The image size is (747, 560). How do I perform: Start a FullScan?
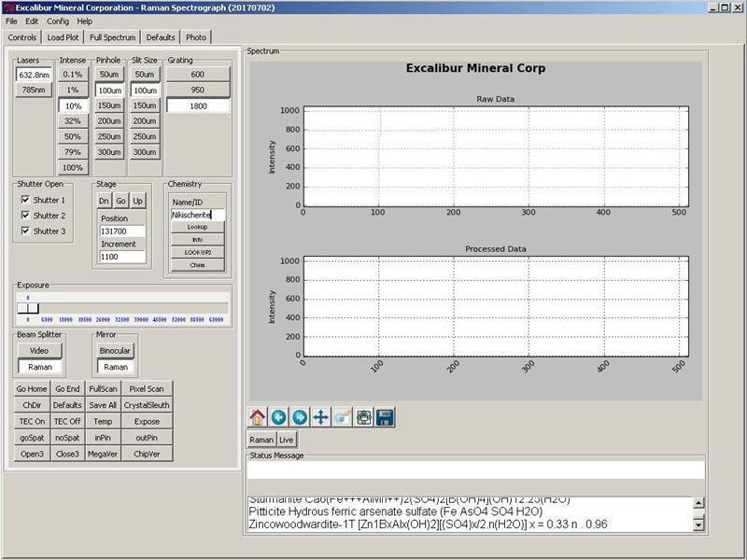[103, 388]
